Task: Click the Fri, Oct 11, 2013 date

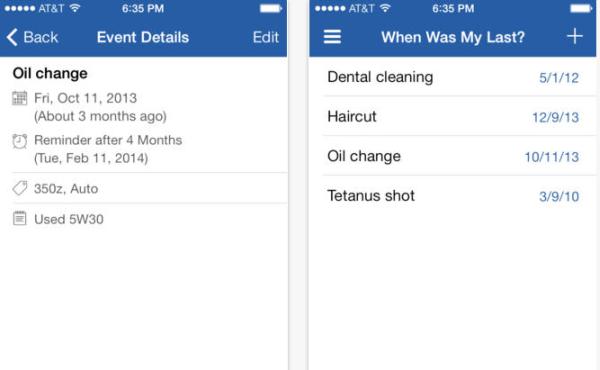Action: coord(85,98)
